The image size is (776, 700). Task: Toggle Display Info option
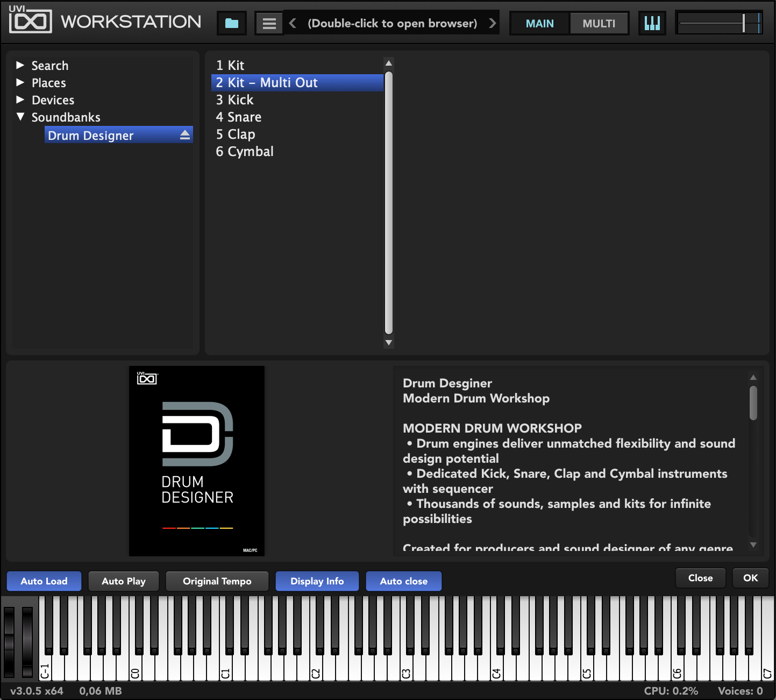click(x=317, y=581)
